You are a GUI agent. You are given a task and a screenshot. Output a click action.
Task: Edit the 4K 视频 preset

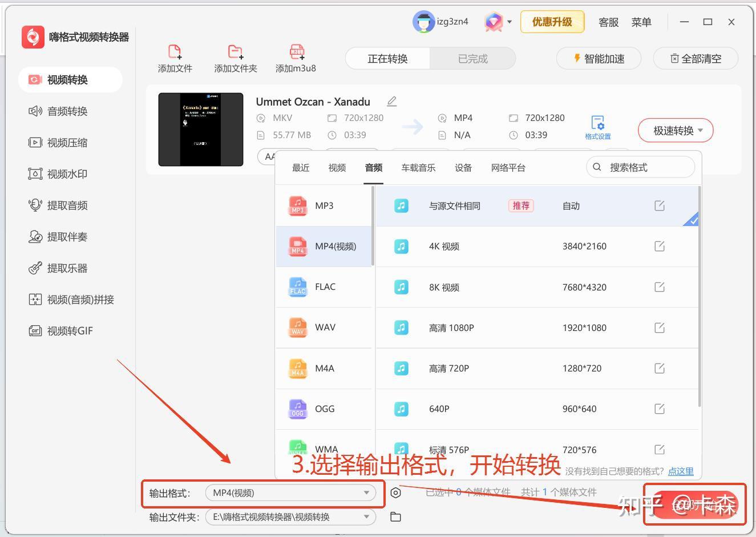660,246
